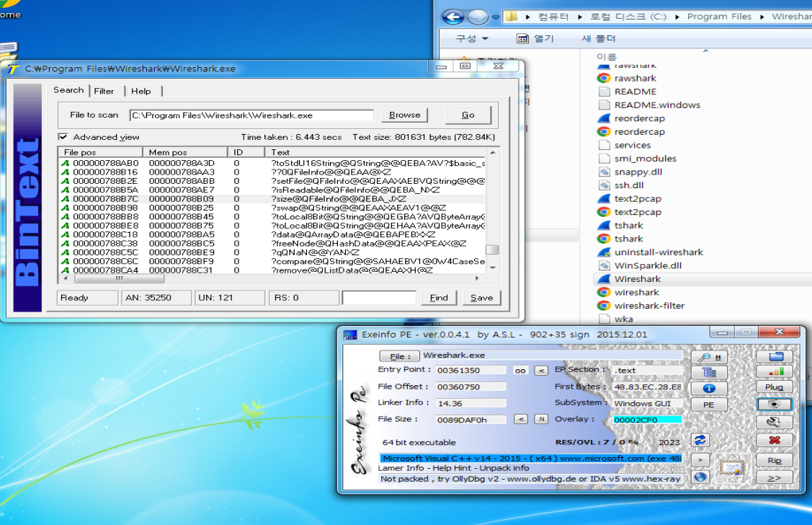Select the shark-fin icon text2pcap file
Viewport: 812px width, 525px height.
pos(629,198)
